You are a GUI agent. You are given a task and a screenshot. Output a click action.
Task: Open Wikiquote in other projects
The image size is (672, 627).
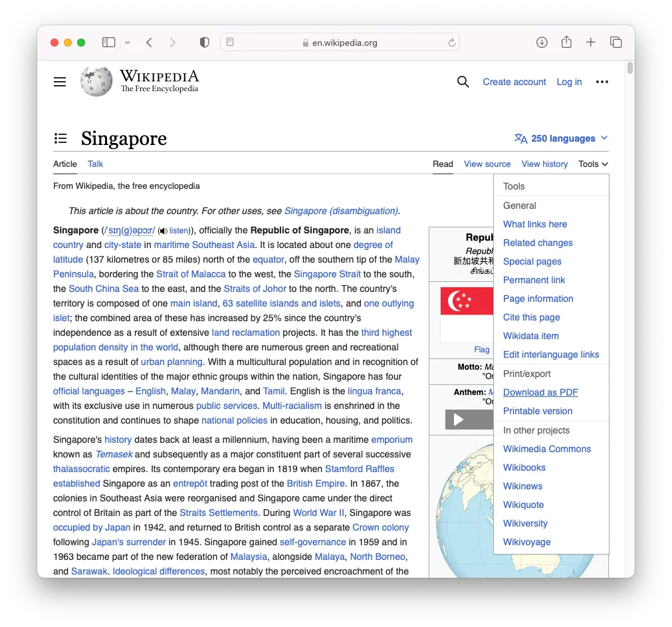click(523, 505)
